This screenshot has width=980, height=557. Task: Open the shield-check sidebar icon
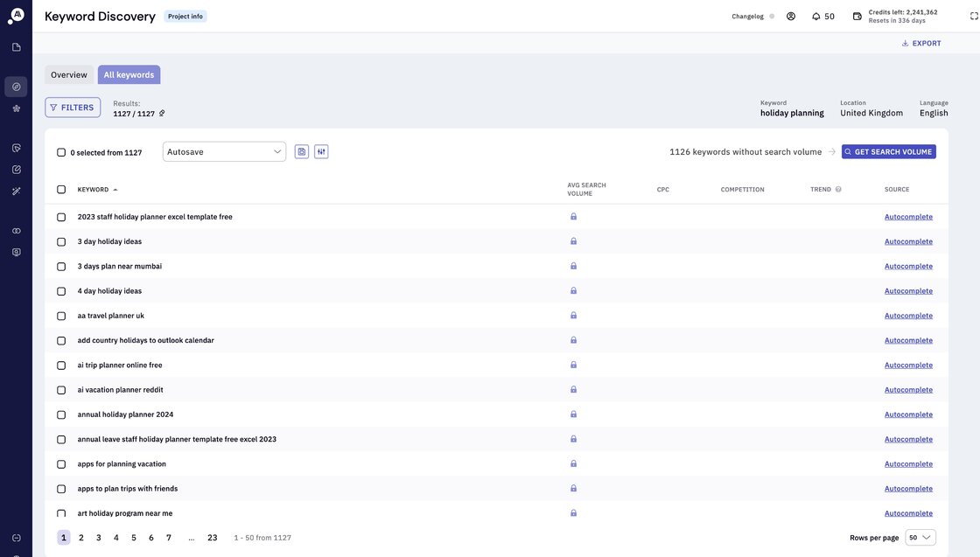[17, 148]
